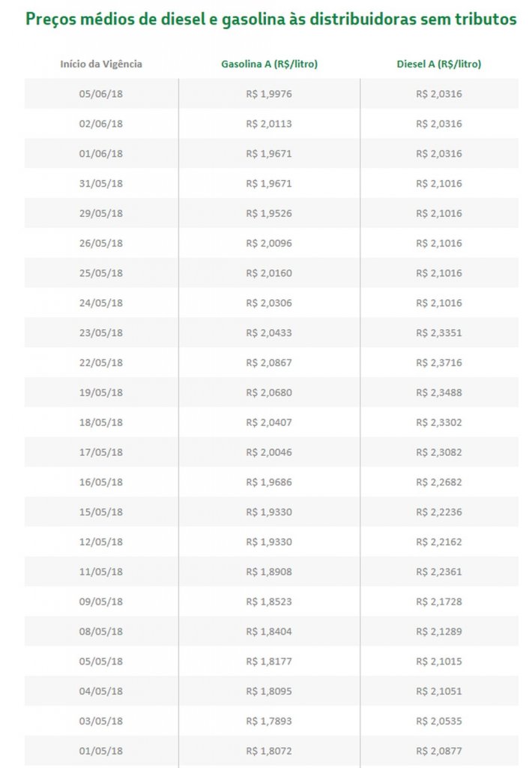The height and width of the screenshot is (768, 532).
Task: Click the Diesel A (R$/litro) column header
Action: [438, 64]
